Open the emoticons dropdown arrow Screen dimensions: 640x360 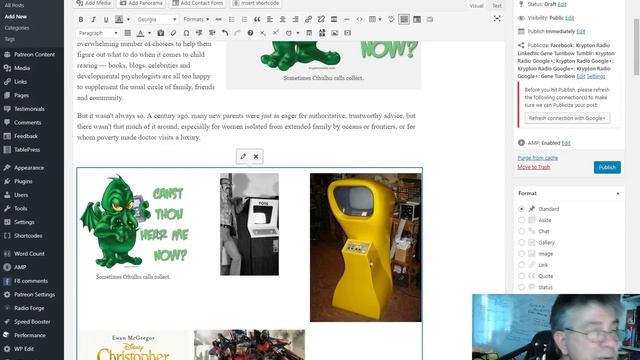[298, 33]
